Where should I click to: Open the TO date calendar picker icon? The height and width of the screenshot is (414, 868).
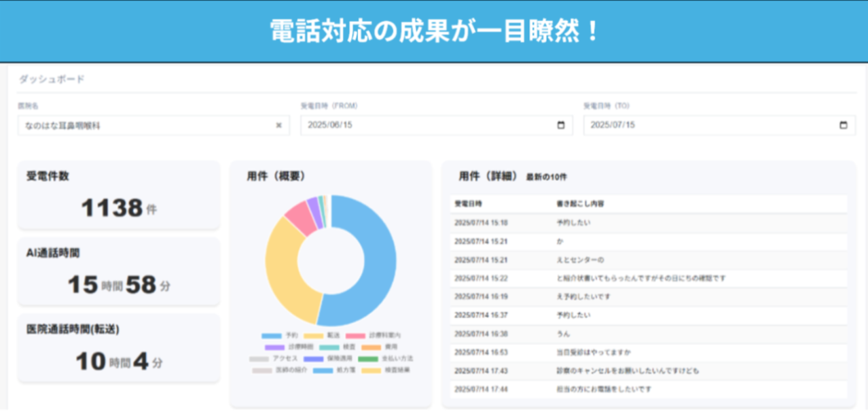click(843, 125)
